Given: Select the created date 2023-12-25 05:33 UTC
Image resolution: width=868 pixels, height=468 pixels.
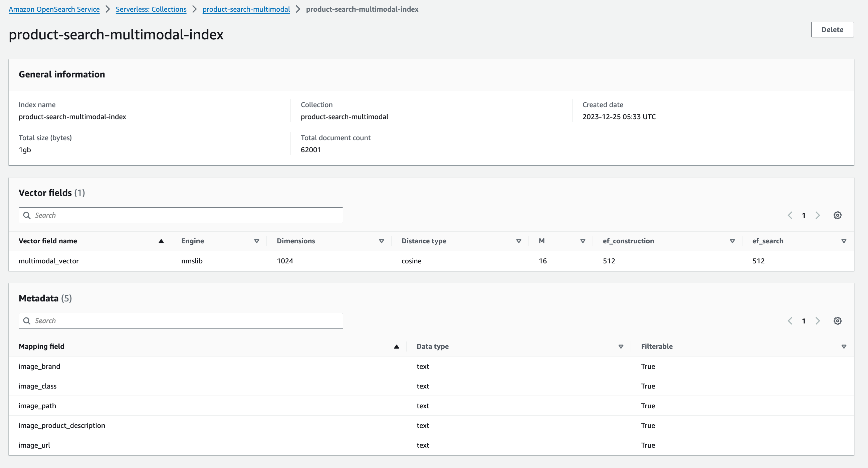Looking at the screenshot, I should (619, 116).
